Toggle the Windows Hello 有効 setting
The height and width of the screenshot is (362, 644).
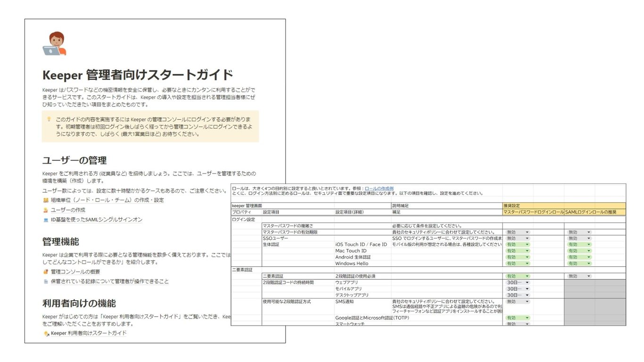point(517,263)
